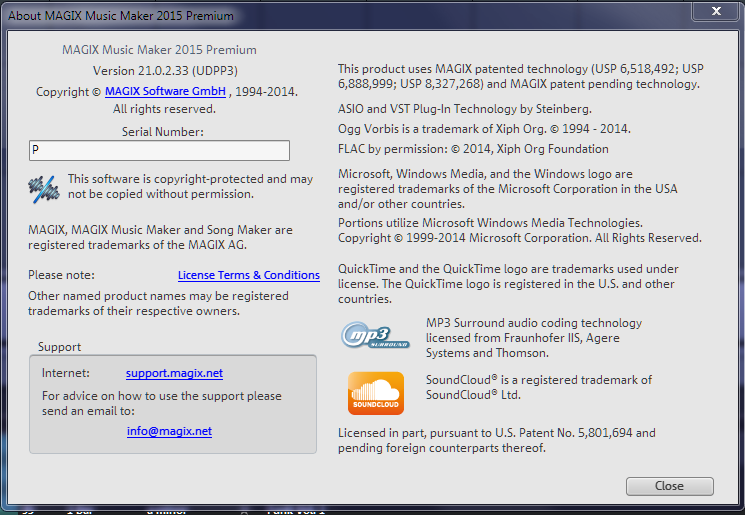Click the Version 21.0.2.33 (UDPP3) text

pos(165,71)
